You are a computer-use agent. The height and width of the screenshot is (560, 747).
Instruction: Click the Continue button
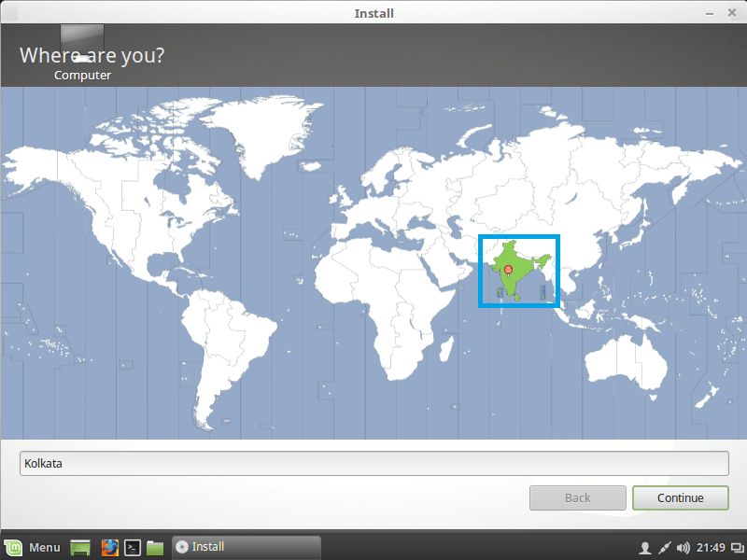coord(681,497)
